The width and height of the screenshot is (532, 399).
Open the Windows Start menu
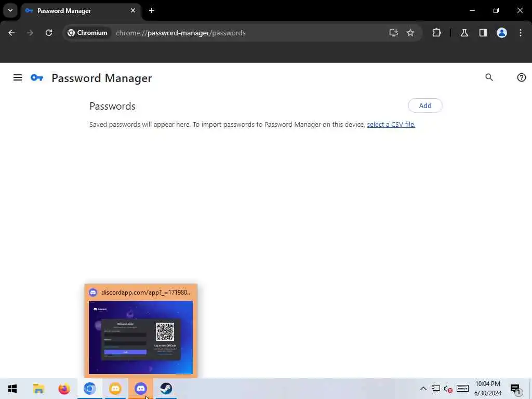tap(12, 389)
